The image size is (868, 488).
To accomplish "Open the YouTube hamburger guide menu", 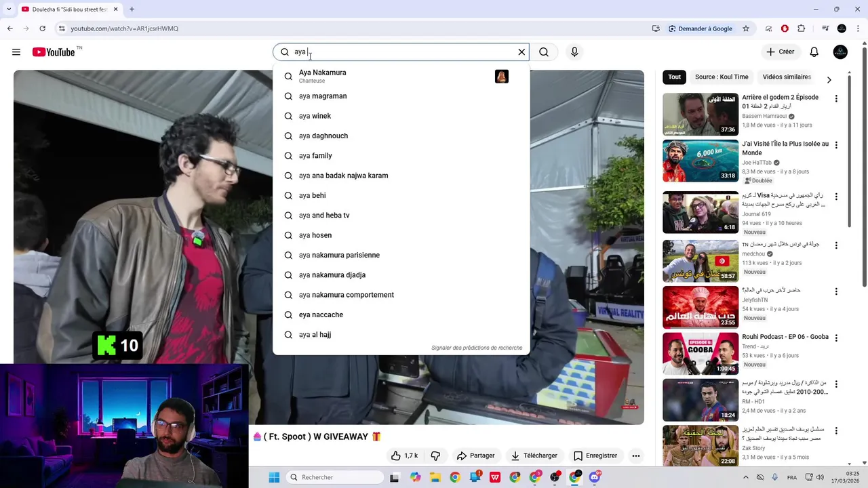I will tap(16, 52).
